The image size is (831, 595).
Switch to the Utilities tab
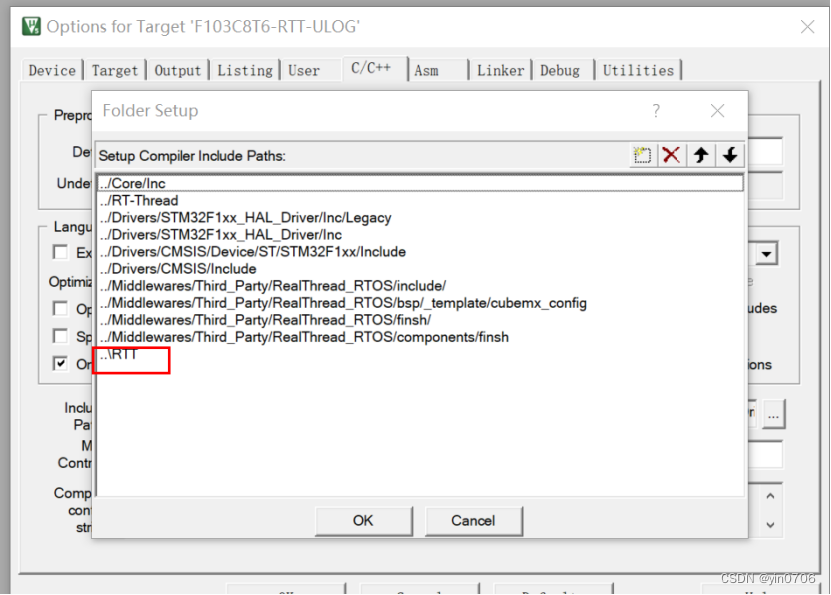tap(638, 70)
